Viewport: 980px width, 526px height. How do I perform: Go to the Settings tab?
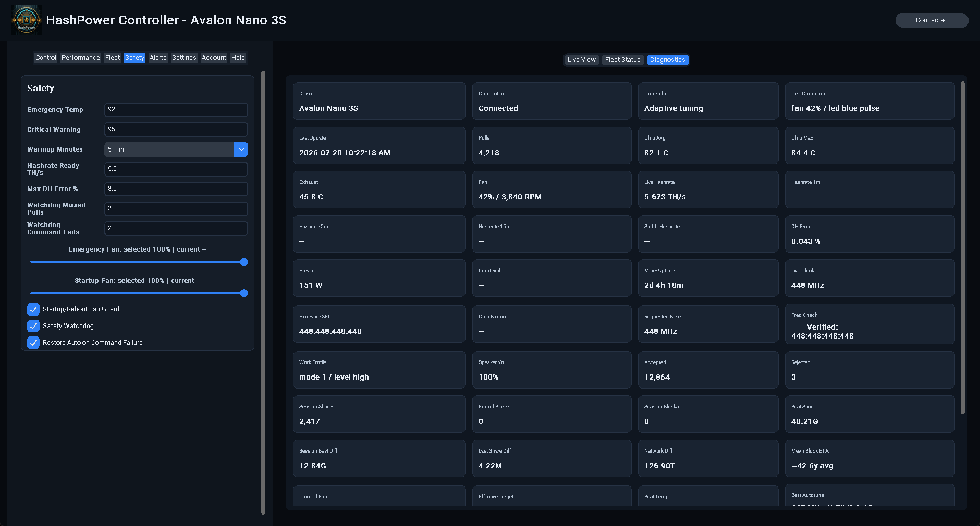(184, 58)
